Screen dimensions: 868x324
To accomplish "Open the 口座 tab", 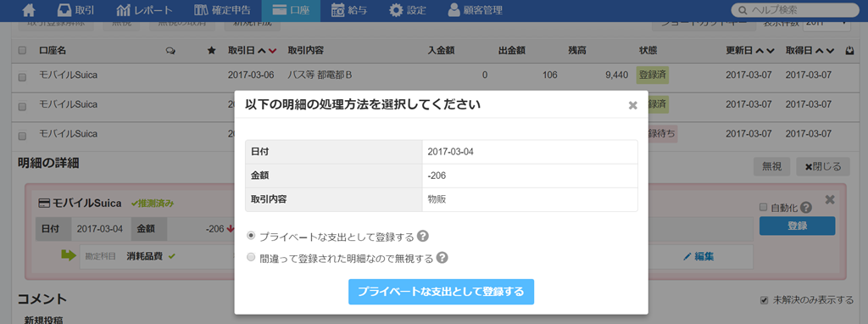I will tap(292, 10).
